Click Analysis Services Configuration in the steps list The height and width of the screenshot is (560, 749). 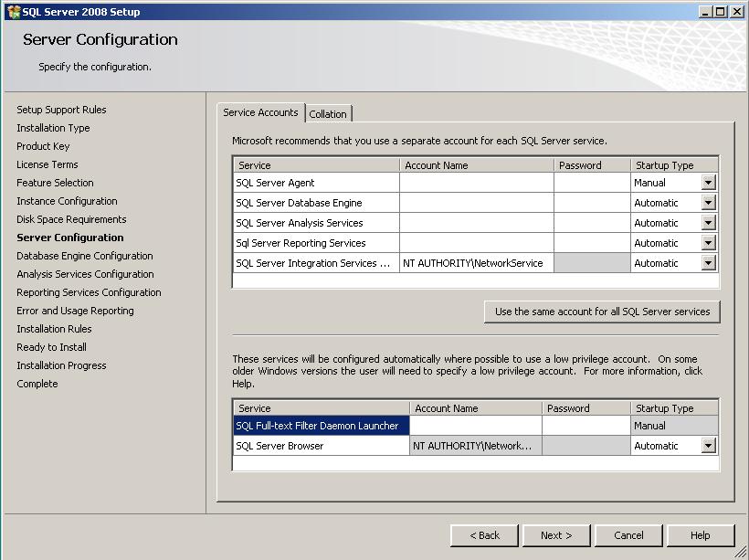click(86, 274)
